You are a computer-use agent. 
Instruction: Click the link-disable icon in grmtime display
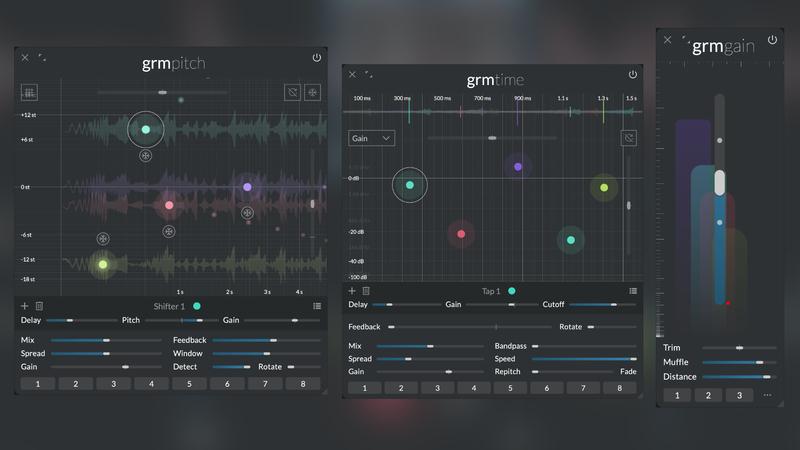point(629,138)
